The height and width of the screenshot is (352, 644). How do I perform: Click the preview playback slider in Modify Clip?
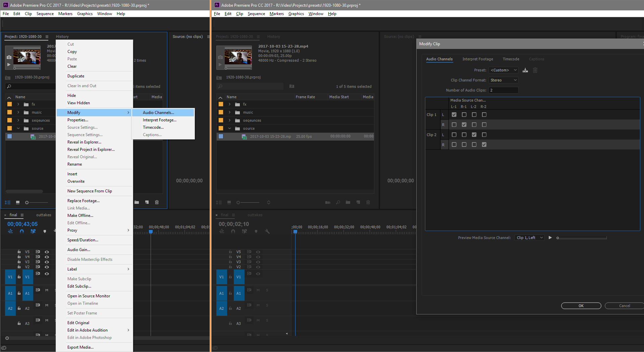(x=582, y=238)
